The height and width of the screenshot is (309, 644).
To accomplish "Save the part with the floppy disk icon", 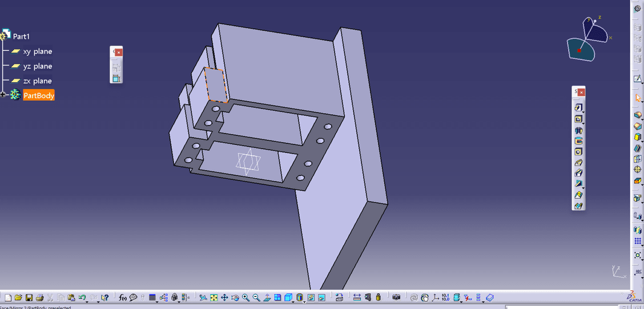I will (x=29, y=298).
